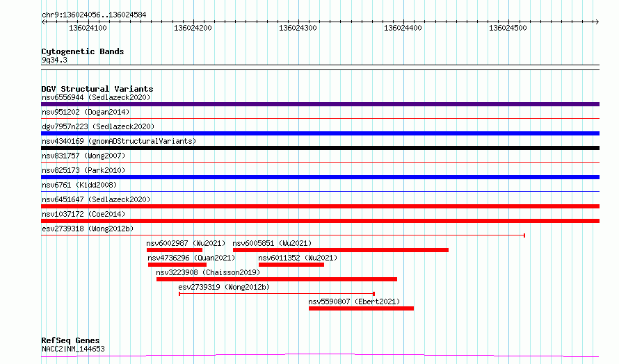Click nsv1037172 (Coe2014) variant label
This screenshot has width=619, height=364.
[x=83, y=214]
